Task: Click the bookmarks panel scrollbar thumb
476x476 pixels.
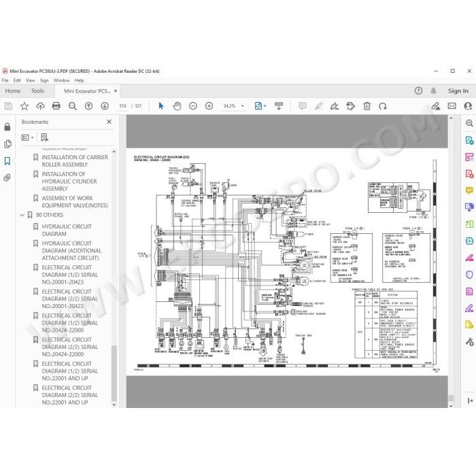Action: (x=114, y=373)
